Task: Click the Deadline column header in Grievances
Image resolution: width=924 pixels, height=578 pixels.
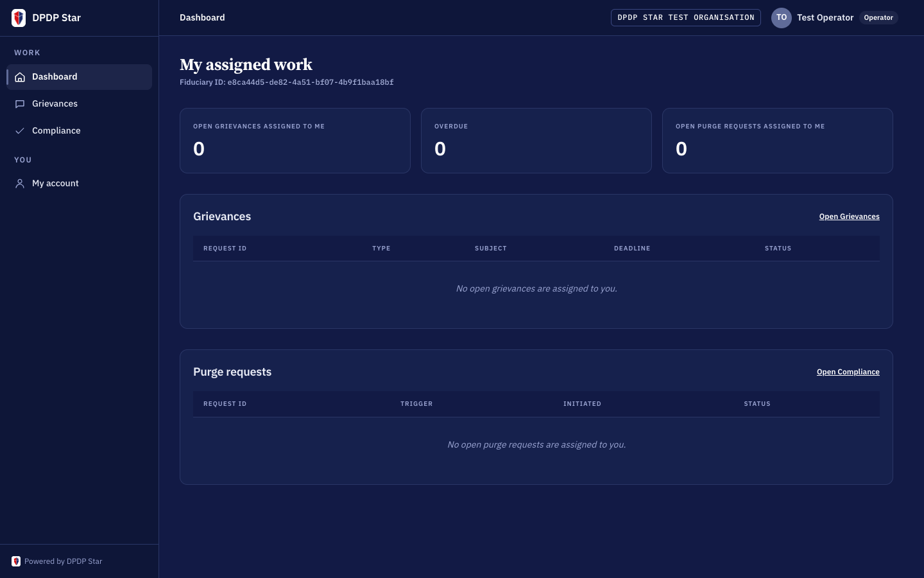Action: pos(632,249)
